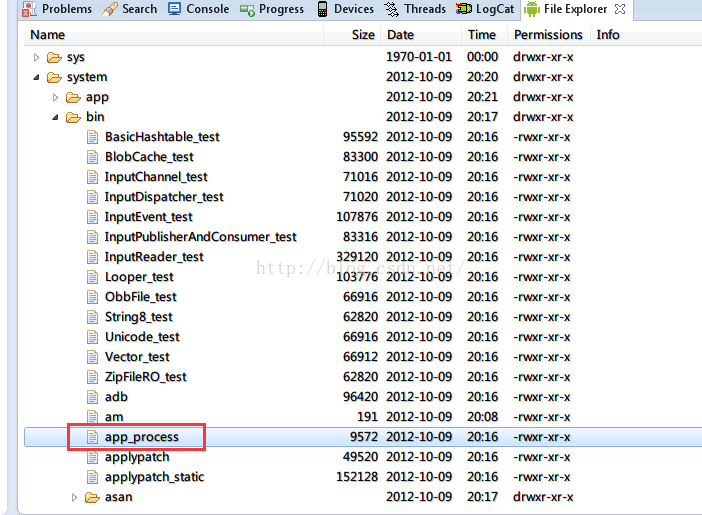Viewport: 702px width, 515px height.
Task: Expand the asan folder
Action: coord(74,497)
